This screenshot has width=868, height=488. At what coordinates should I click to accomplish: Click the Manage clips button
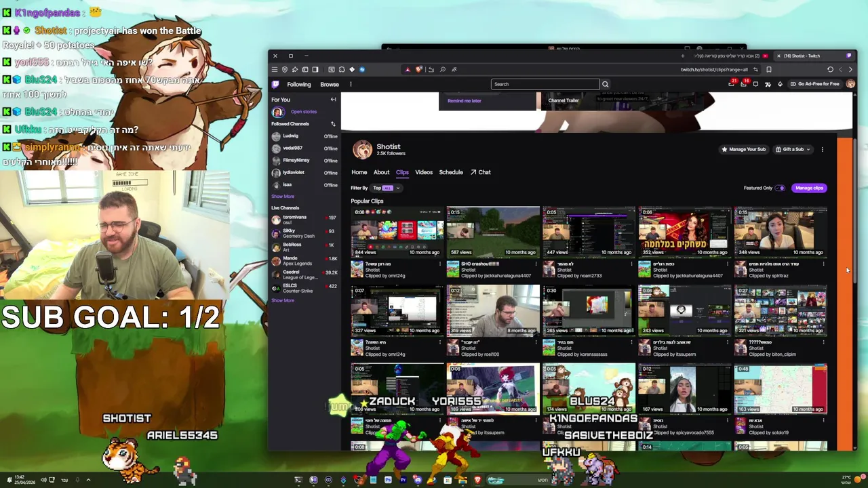(x=809, y=188)
